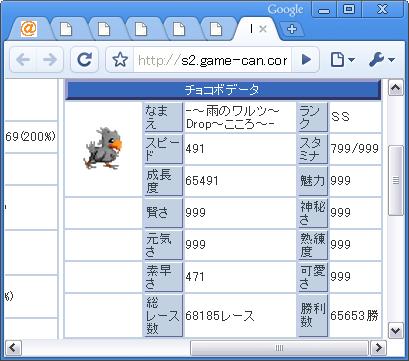Click the vertical scrollbar down arrow
Viewport: 409px width, 361px height.
[x=396, y=330]
